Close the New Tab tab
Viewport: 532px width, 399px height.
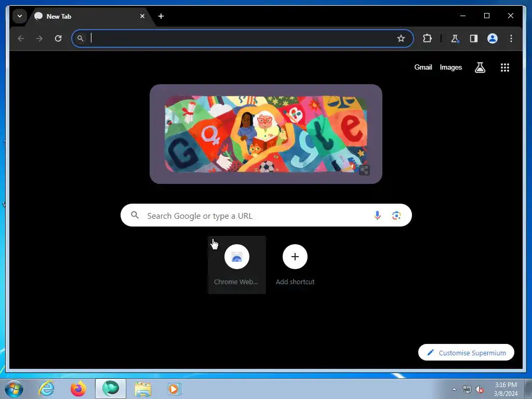point(142,16)
